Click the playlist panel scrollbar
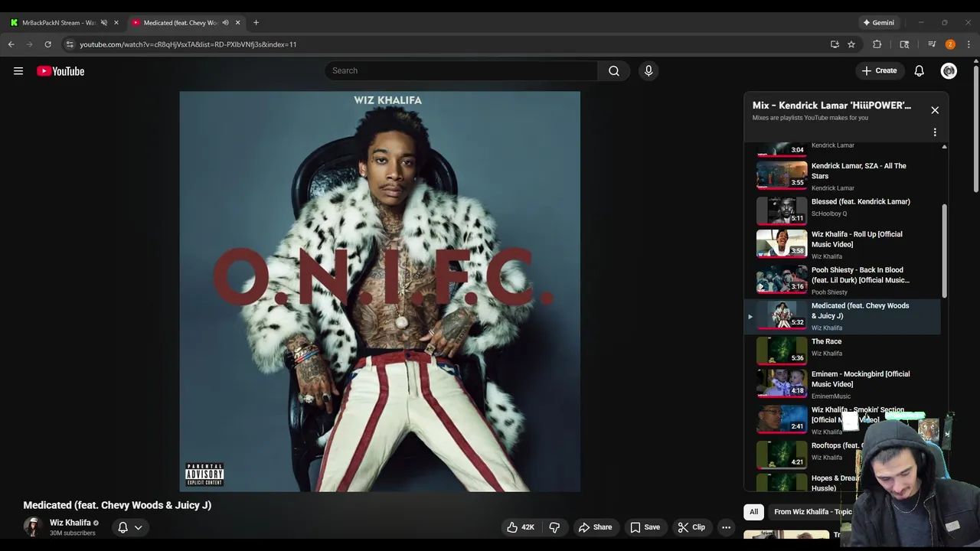The image size is (980, 551). click(944, 251)
